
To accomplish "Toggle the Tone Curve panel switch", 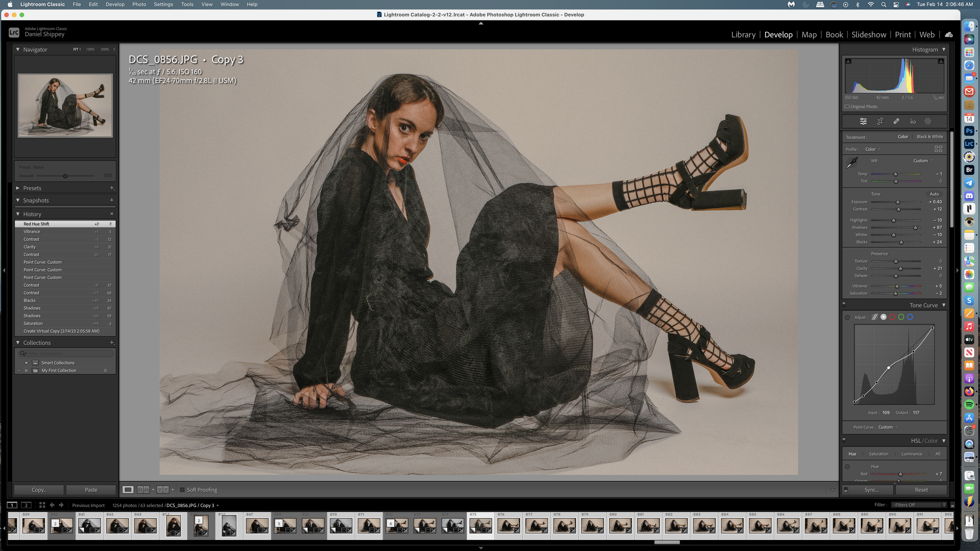I will (x=844, y=304).
